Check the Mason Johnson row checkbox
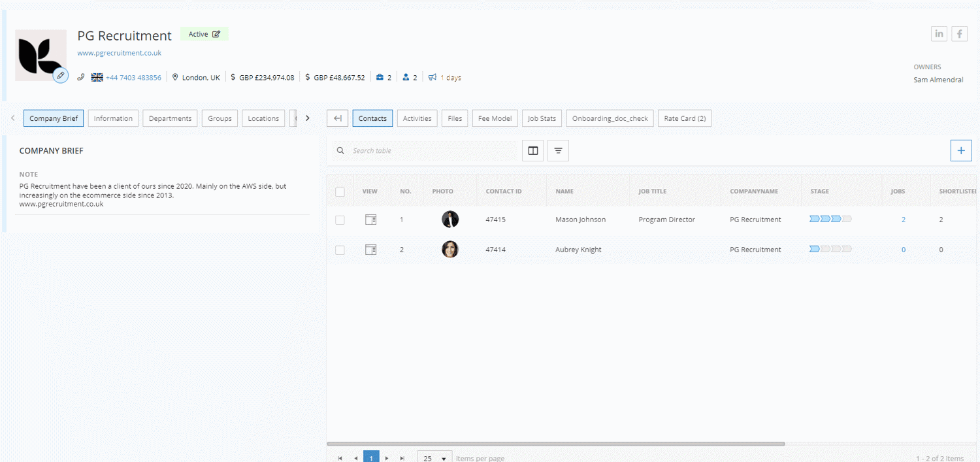Screen dimensions: 980x462 point(340,220)
